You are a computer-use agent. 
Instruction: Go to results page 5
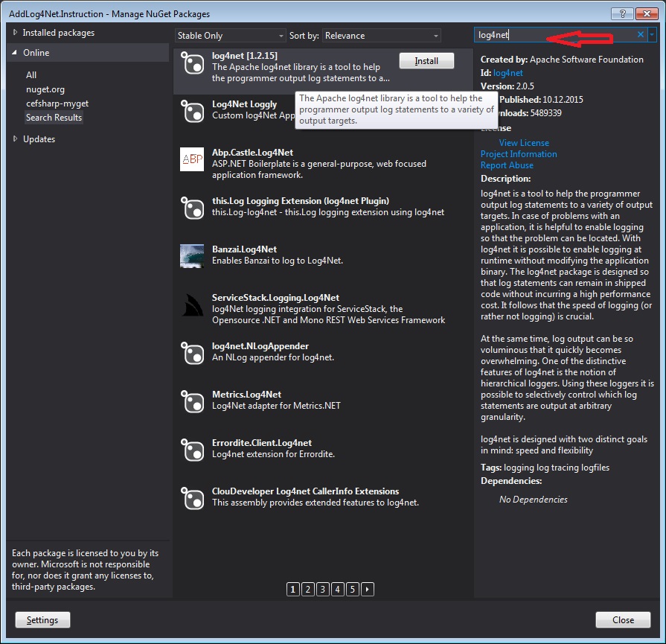click(x=353, y=589)
